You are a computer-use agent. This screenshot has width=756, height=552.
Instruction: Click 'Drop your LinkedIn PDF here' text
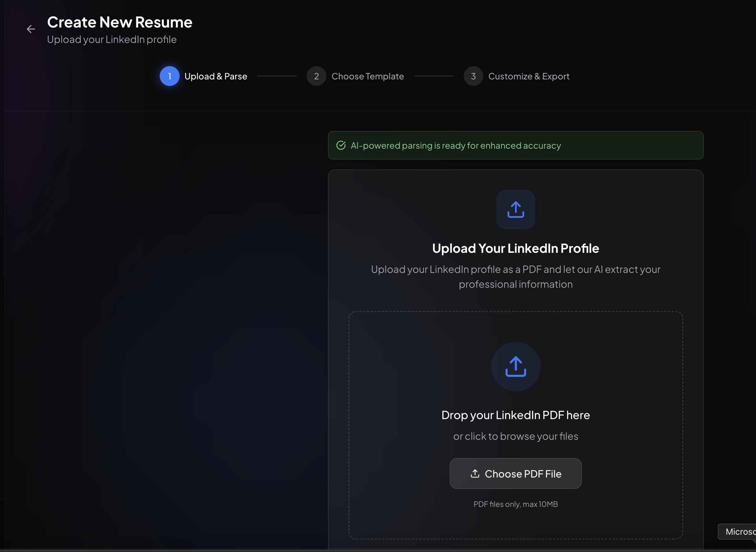516,415
